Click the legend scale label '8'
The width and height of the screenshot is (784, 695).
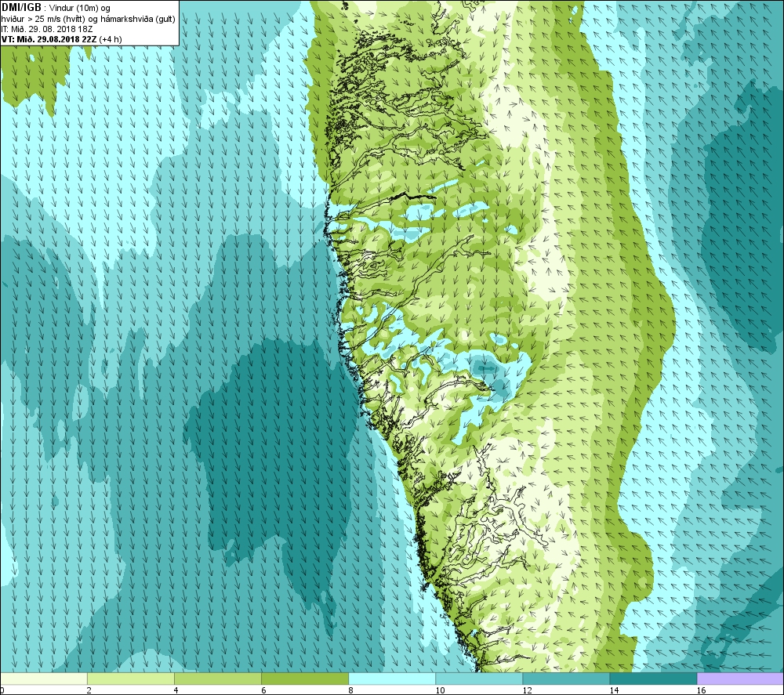(350, 690)
